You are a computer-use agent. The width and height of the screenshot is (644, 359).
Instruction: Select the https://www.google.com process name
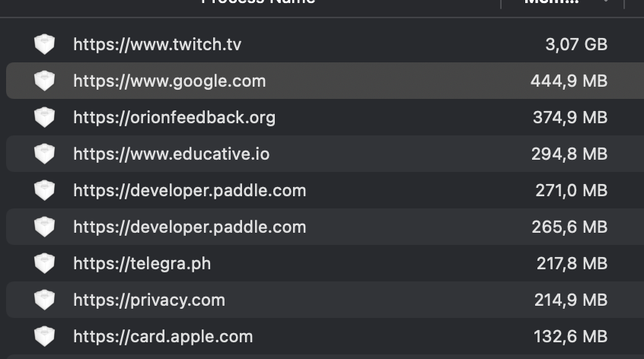tap(169, 81)
